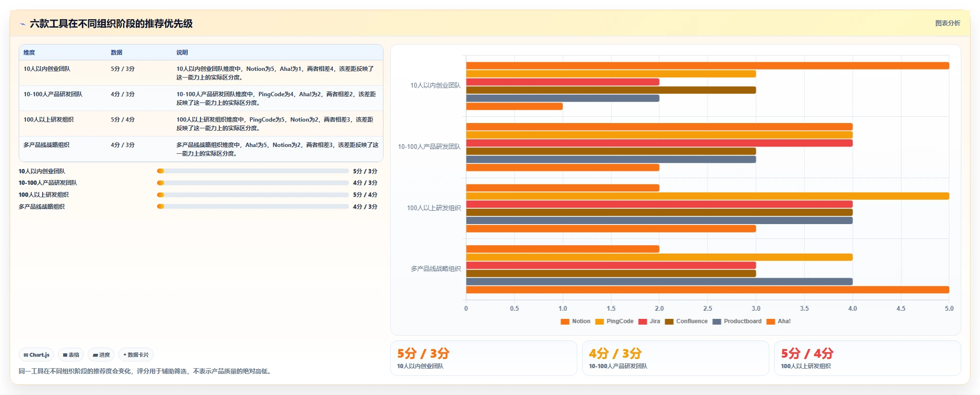Screen dimensions: 980x395
Task: Click the Productboard bar in the 10人以内创业团队 group
Action: [563, 98]
